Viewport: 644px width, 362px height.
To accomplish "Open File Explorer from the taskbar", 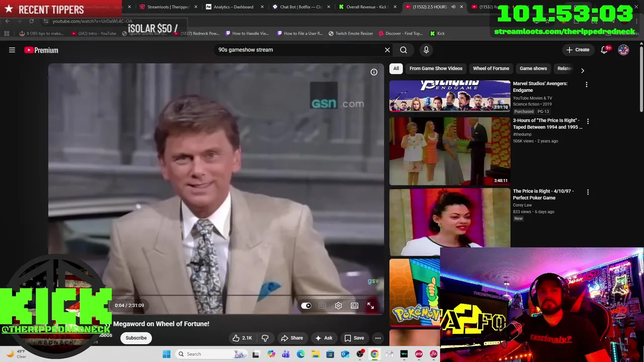I will (315, 354).
